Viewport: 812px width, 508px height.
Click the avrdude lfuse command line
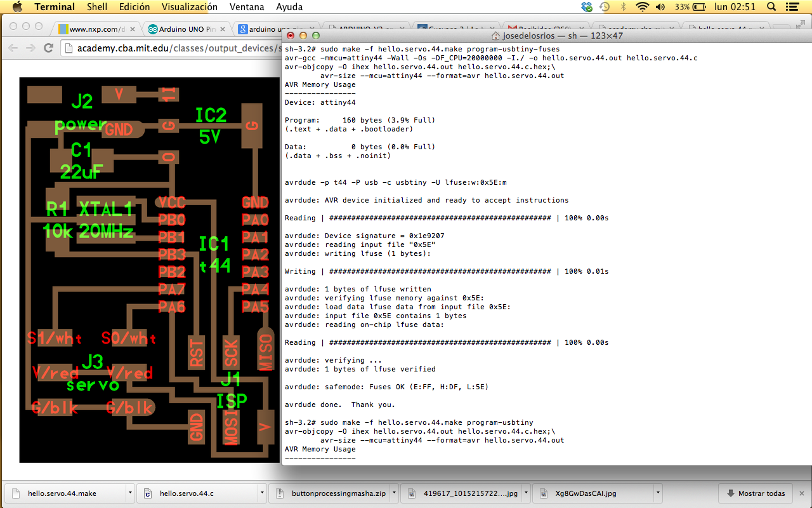tap(396, 182)
